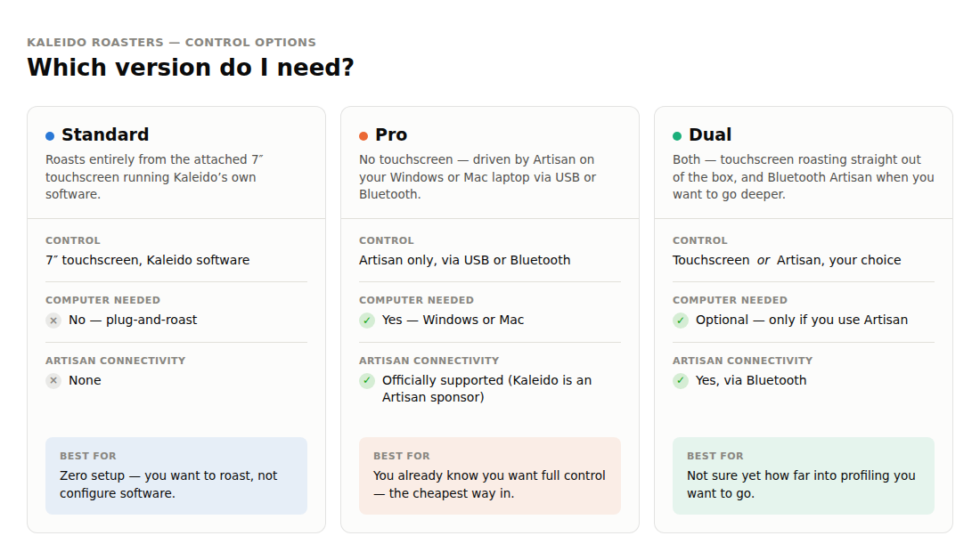Image resolution: width=980 pixels, height=552 pixels.
Task: Click 'Artisan only, via USB or Bluetooth' text
Action: tap(464, 260)
